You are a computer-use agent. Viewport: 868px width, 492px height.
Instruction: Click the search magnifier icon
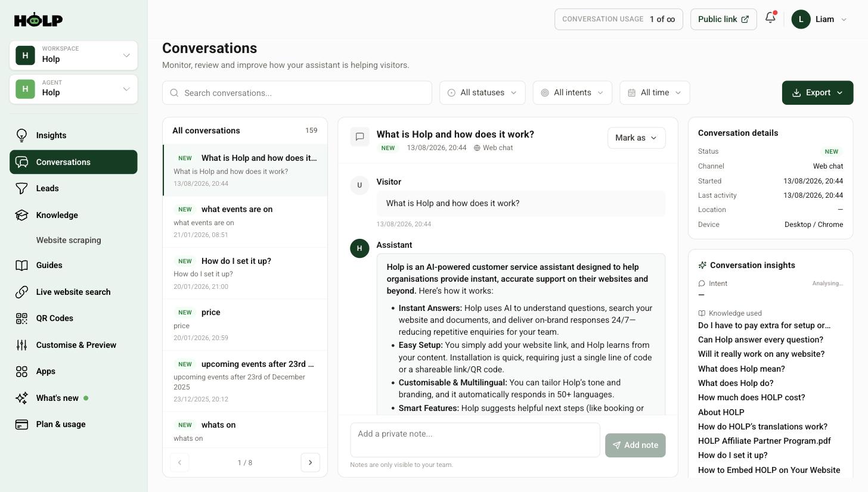[174, 93]
